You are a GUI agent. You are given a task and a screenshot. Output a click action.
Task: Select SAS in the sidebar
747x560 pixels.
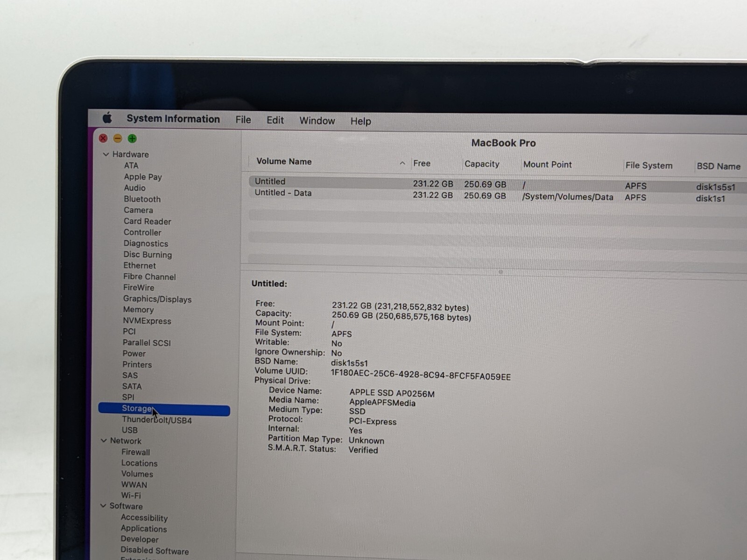[130, 376]
